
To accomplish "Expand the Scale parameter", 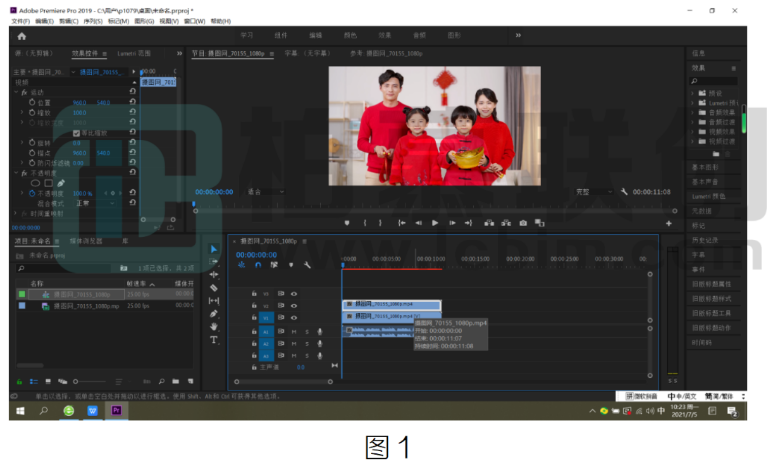I will pos(22,112).
